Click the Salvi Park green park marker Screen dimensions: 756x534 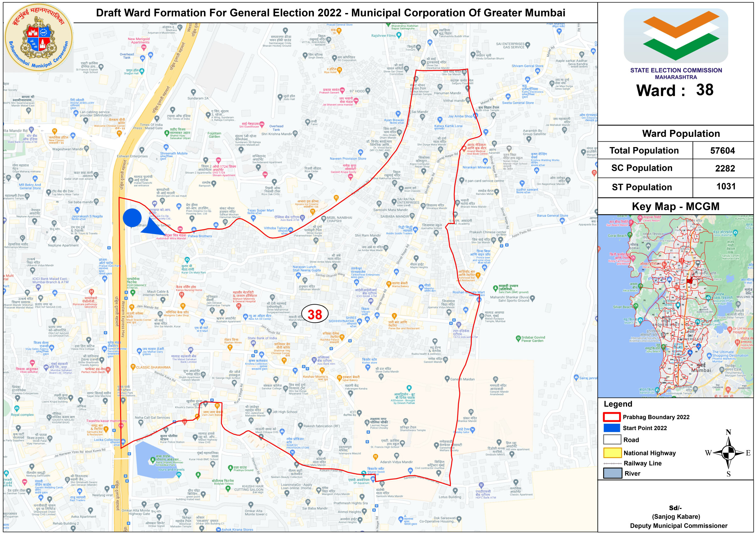495,288
